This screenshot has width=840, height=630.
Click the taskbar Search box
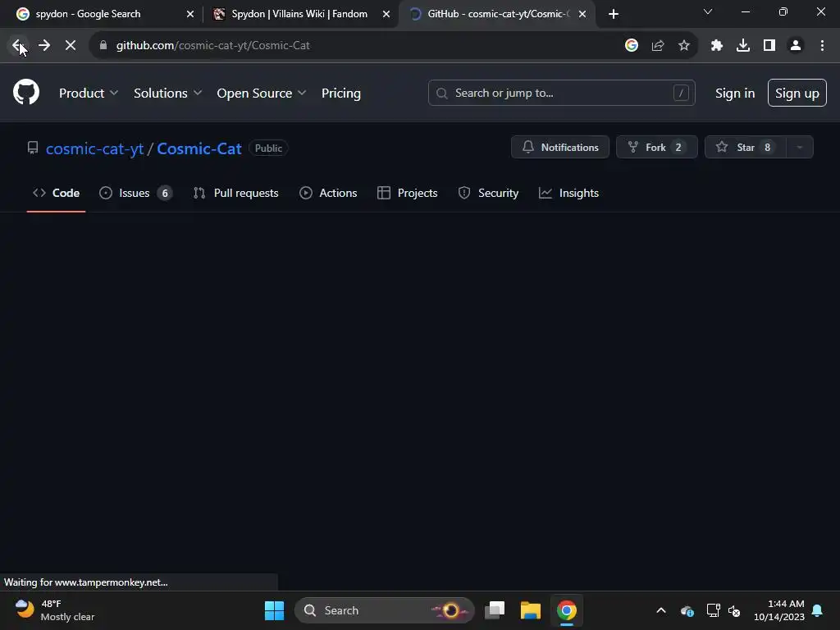(385, 610)
